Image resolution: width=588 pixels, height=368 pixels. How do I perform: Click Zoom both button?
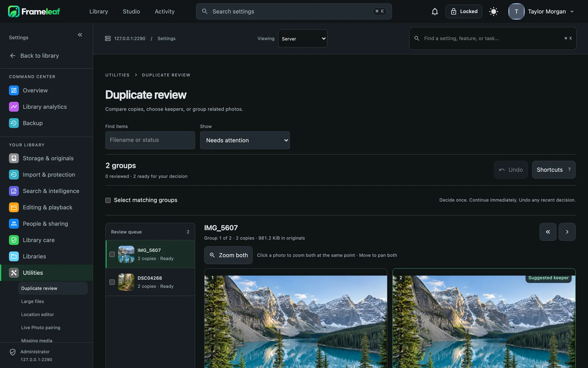click(x=228, y=255)
